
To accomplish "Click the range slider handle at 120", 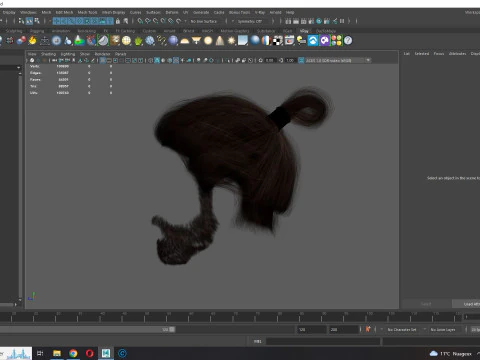I will (x=172, y=329).
